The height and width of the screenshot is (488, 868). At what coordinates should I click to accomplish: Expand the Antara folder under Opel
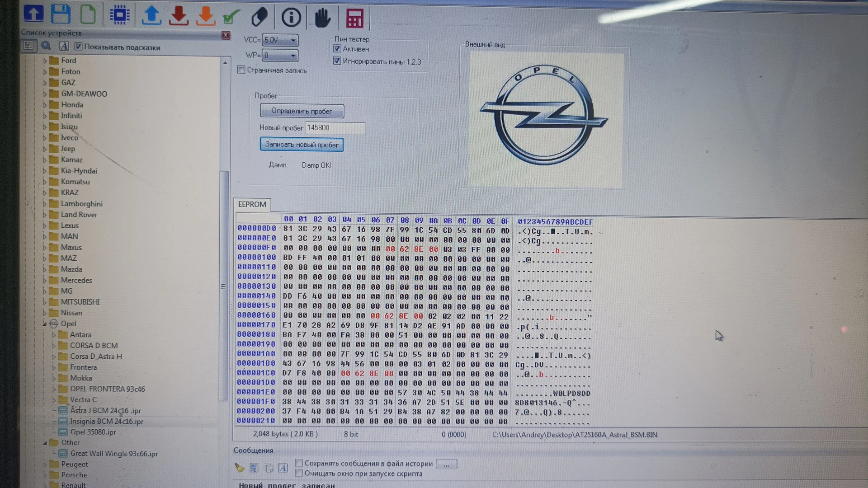pyautogui.click(x=54, y=335)
